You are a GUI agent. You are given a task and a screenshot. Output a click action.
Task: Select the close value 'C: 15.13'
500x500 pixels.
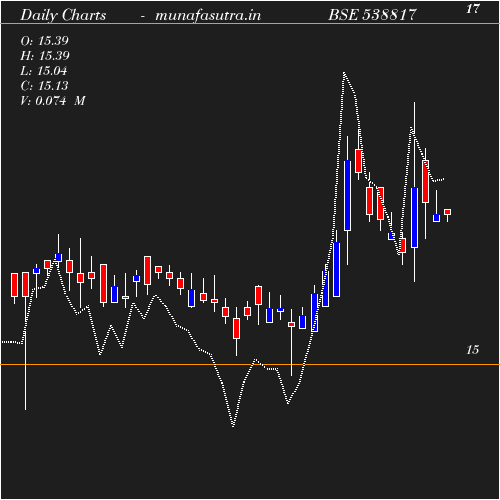44,86
